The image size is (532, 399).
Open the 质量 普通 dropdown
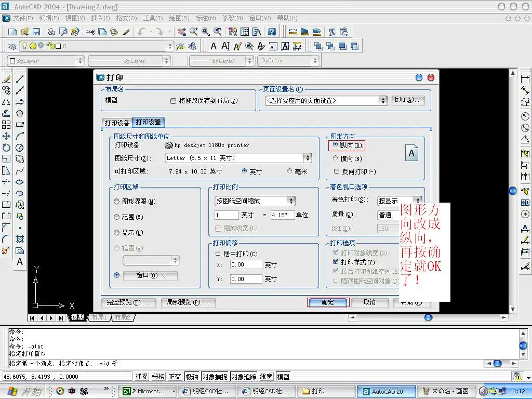pyautogui.click(x=389, y=215)
